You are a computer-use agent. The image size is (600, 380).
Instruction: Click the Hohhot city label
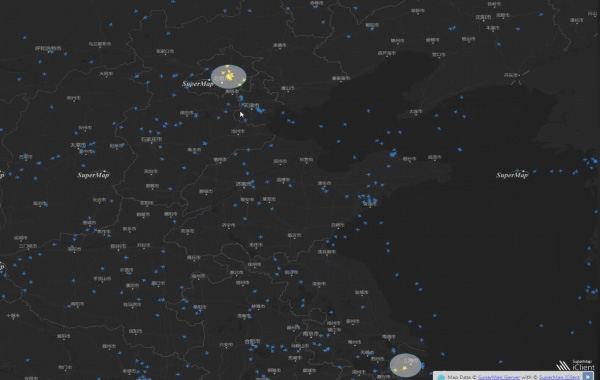pos(48,49)
